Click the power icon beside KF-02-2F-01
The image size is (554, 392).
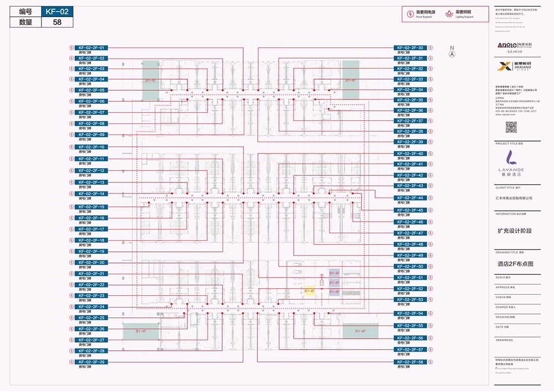(x=71, y=48)
